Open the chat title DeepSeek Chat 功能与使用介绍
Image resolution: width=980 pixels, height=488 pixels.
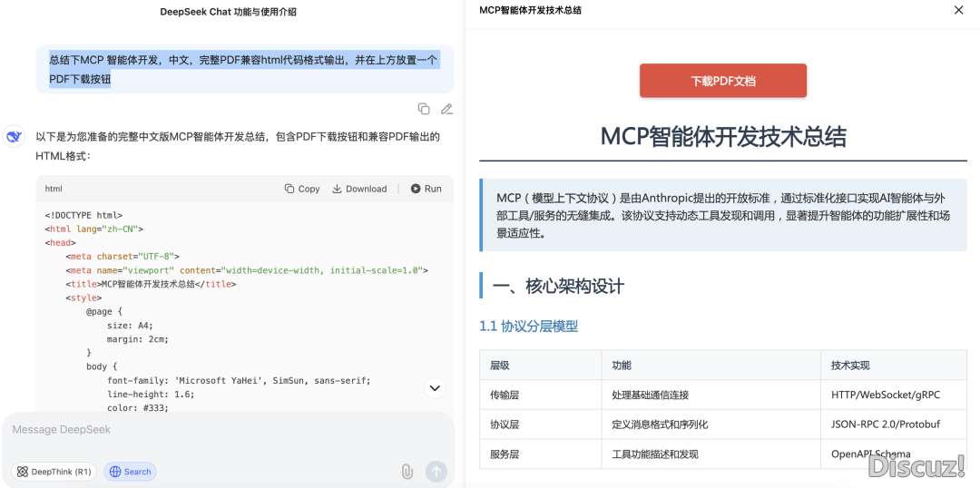(x=228, y=12)
